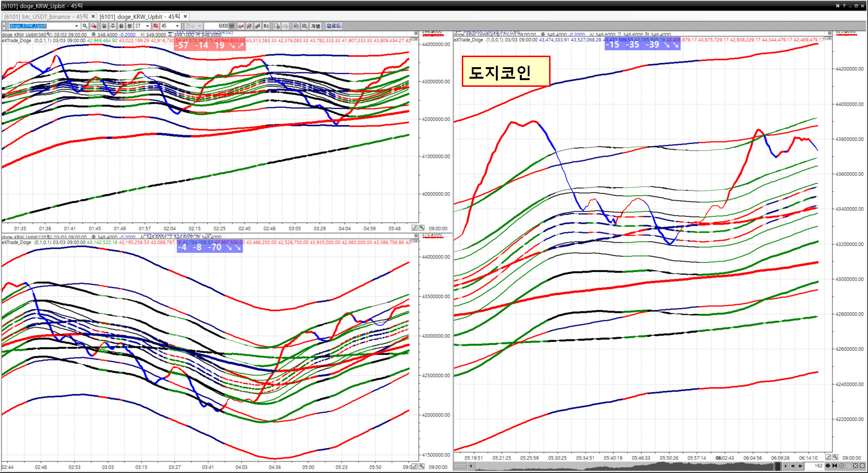
Task: Toggle the 틱 (tick) period button
Action: tap(155, 26)
